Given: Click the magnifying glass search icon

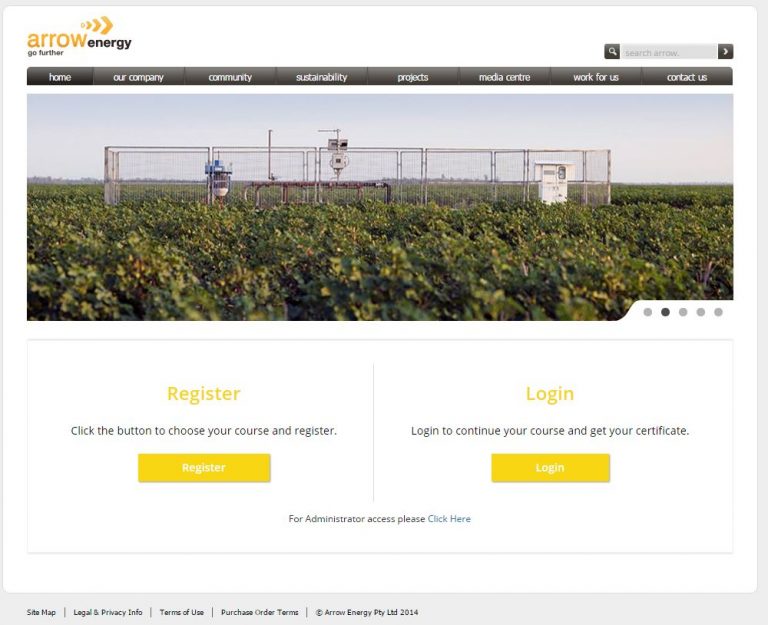Looking at the screenshot, I should (x=612, y=51).
